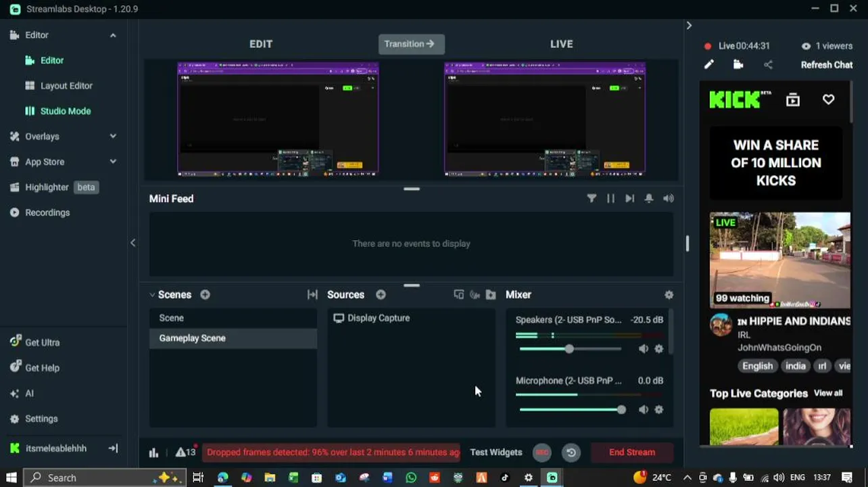Mute the Speakers audio source
The image size is (868, 487).
643,349
